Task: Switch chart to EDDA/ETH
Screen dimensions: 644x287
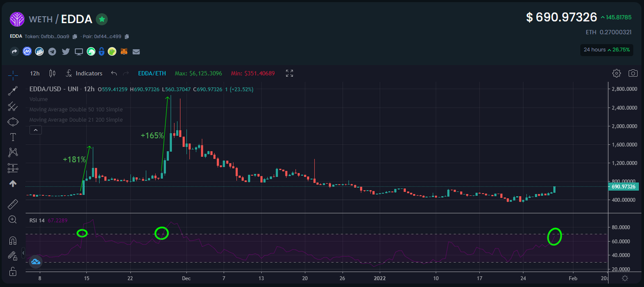Action: pyautogui.click(x=151, y=73)
